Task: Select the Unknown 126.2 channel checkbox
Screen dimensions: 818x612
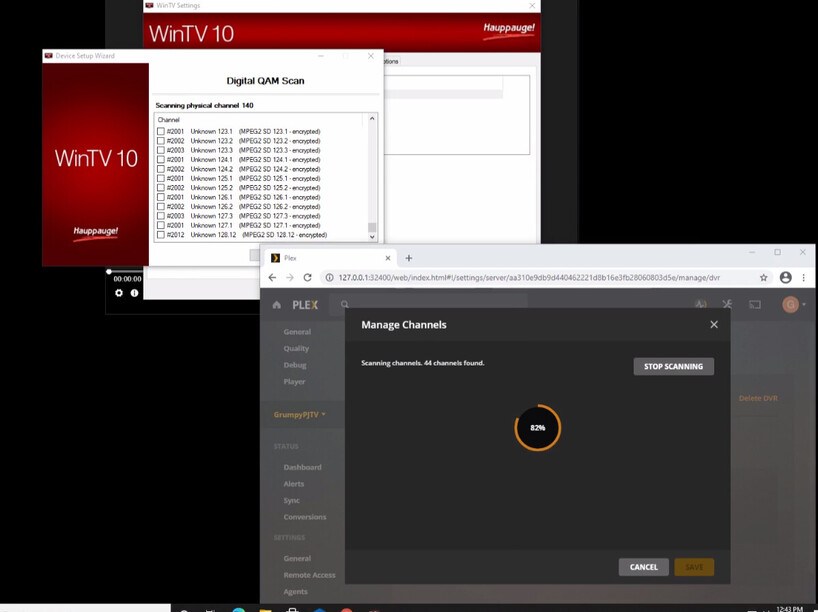Action: (161, 207)
